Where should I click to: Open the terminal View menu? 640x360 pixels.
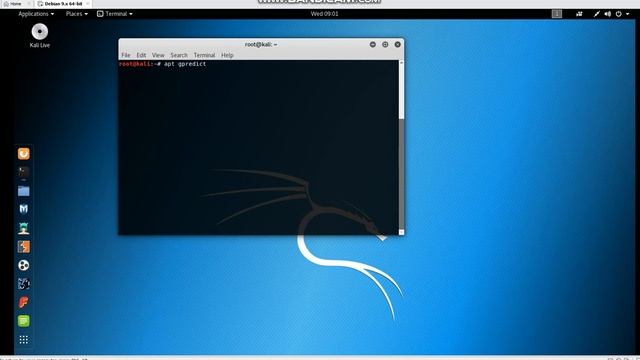(x=158, y=55)
